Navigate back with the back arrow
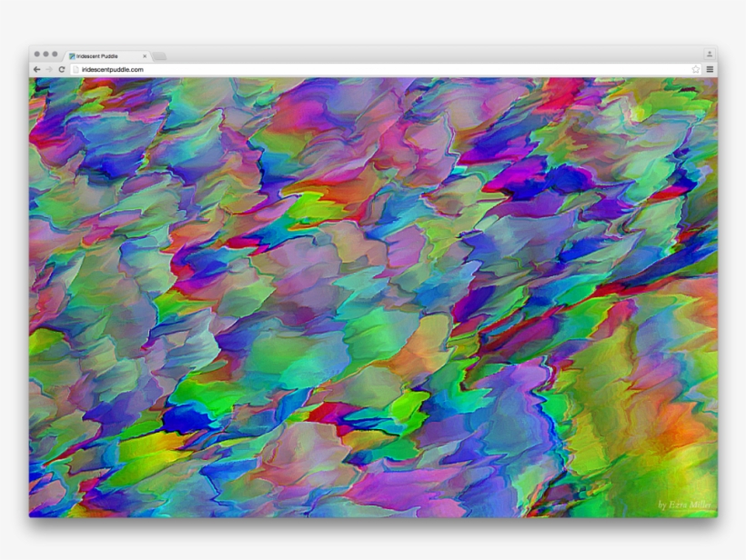This screenshot has width=746, height=560. tap(37, 69)
